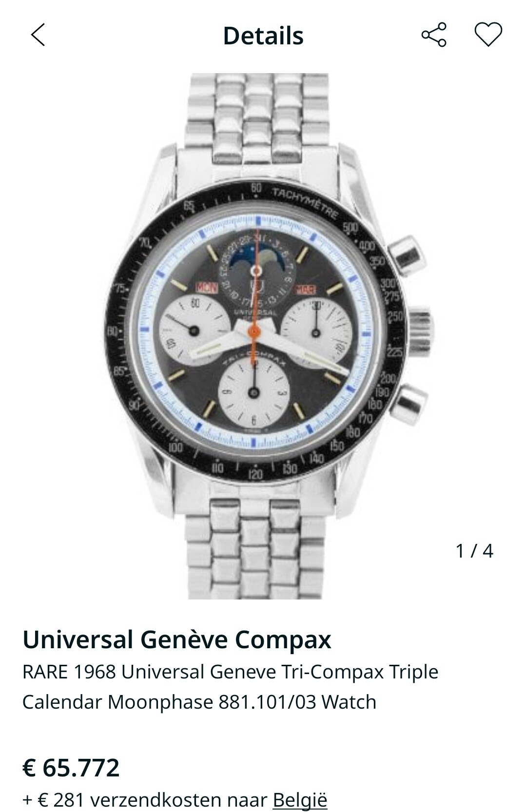Tap the RARE 1968 Tri-Compax description text
Image resolution: width=526 pixels, height=812 pixels.
pos(230,687)
